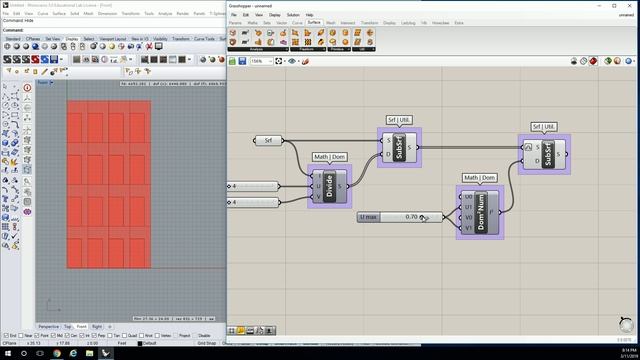
Task: Click the number slider wired to Divide V input
Action: 253,202
